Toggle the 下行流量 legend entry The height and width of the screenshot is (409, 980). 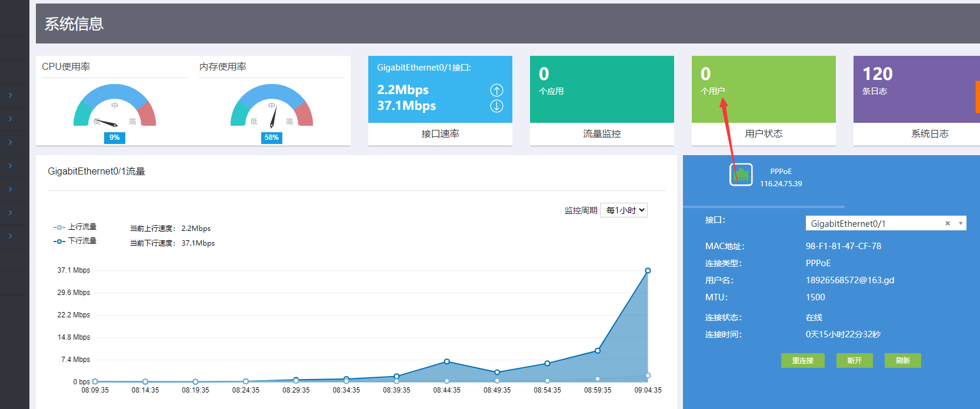[75, 241]
